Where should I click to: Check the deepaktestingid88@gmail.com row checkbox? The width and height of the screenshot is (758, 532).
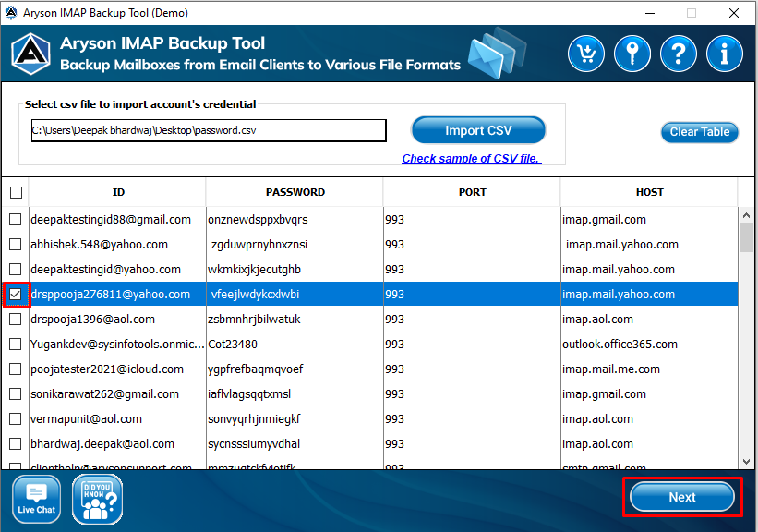tap(16, 220)
